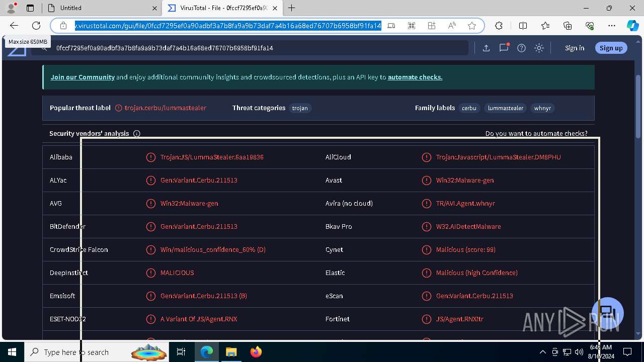Click Elastic Malicious (high Confidence) result
The width and height of the screenshot is (644, 362).
click(477, 273)
